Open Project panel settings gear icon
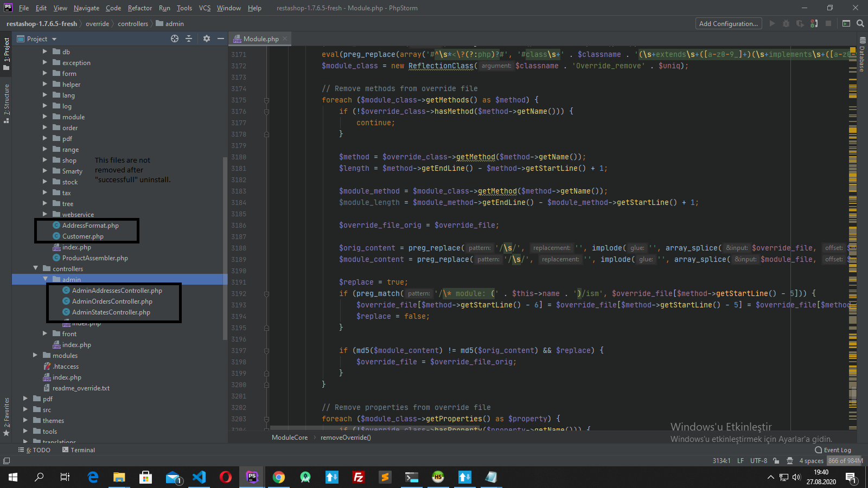This screenshot has height=488, width=868. click(207, 38)
